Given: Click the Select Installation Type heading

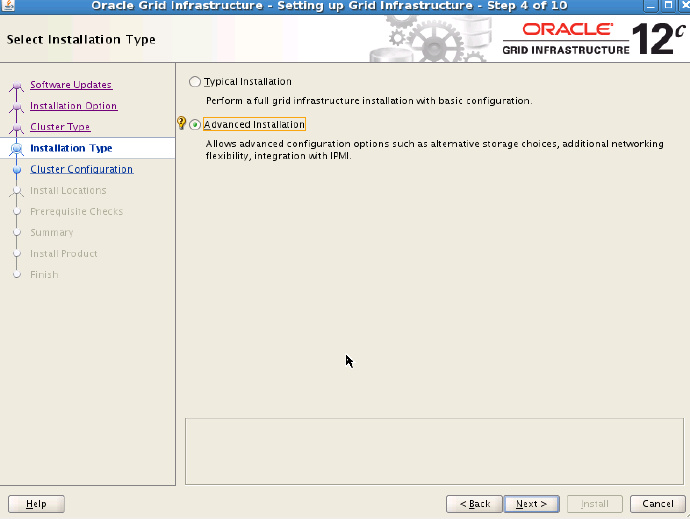Looking at the screenshot, I should [81, 40].
